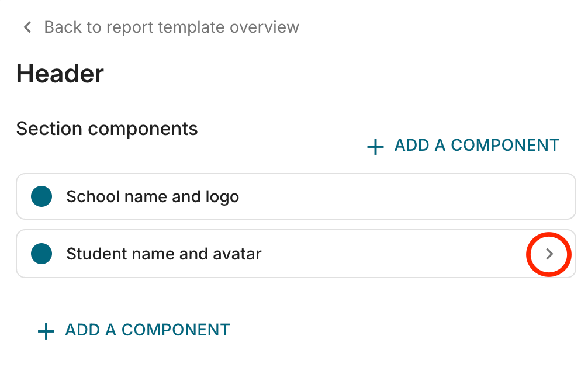Expand Student name and avatar via chevron
The height and width of the screenshot is (367, 588).
tap(549, 254)
